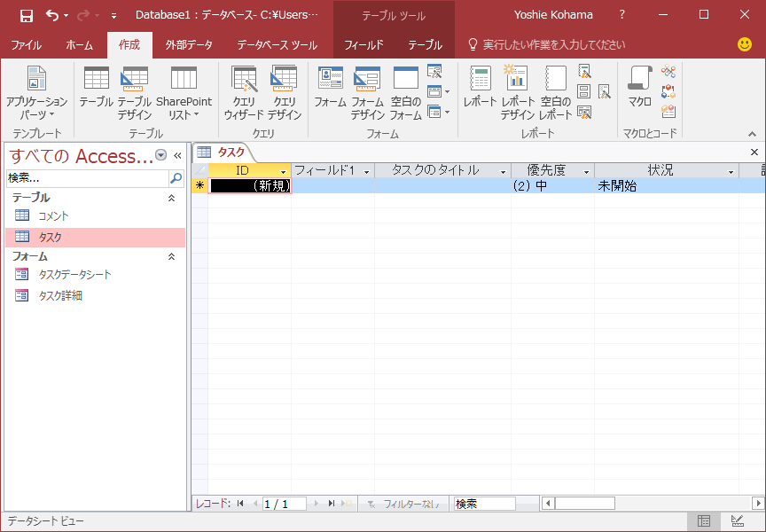Click the 未開始 status cell

tap(667, 185)
